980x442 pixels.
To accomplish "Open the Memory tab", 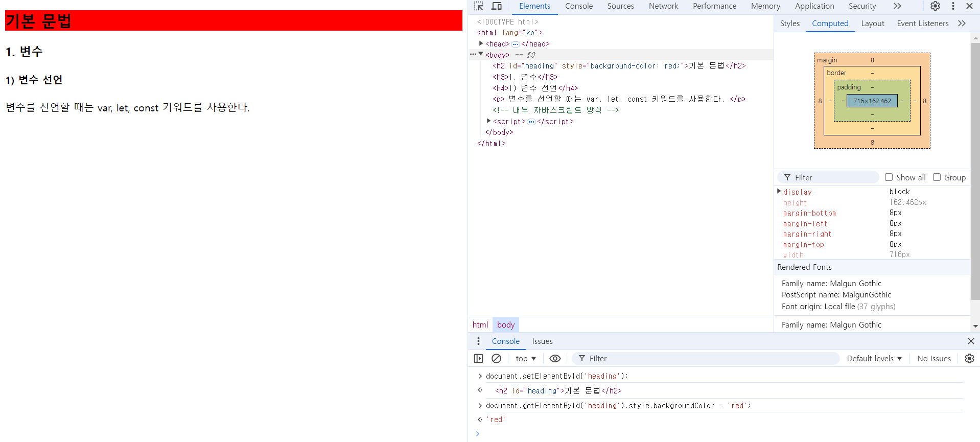I will (765, 6).
